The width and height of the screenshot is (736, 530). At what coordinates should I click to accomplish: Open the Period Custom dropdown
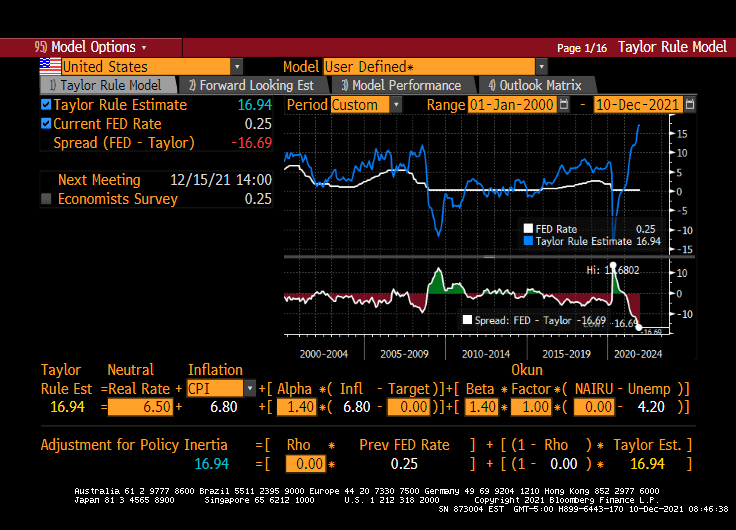coord(396,105)
